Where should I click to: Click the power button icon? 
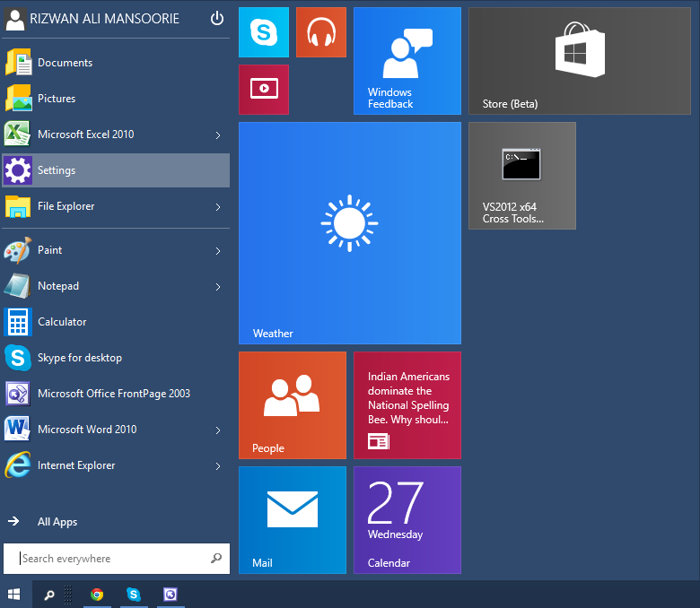pos(217,18)
